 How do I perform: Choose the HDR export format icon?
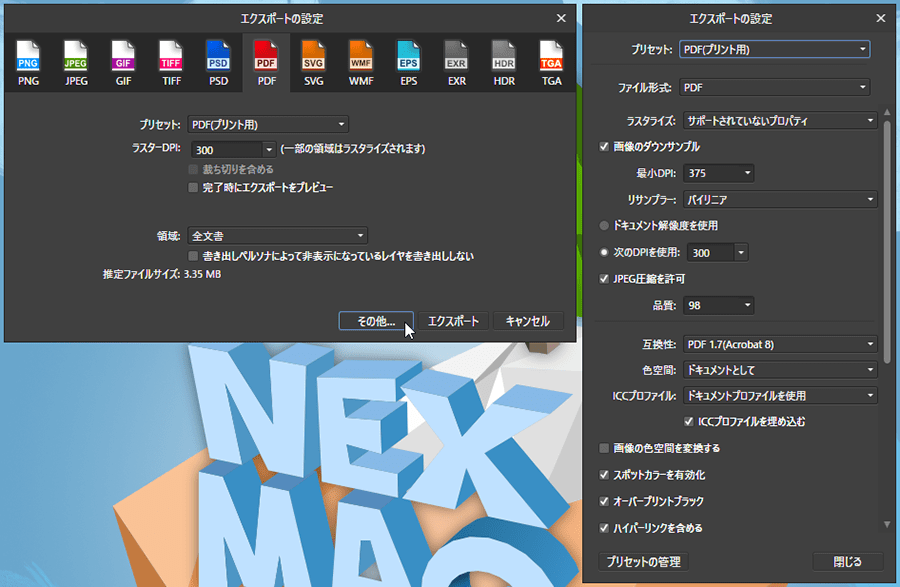click(x=504, y=63)
